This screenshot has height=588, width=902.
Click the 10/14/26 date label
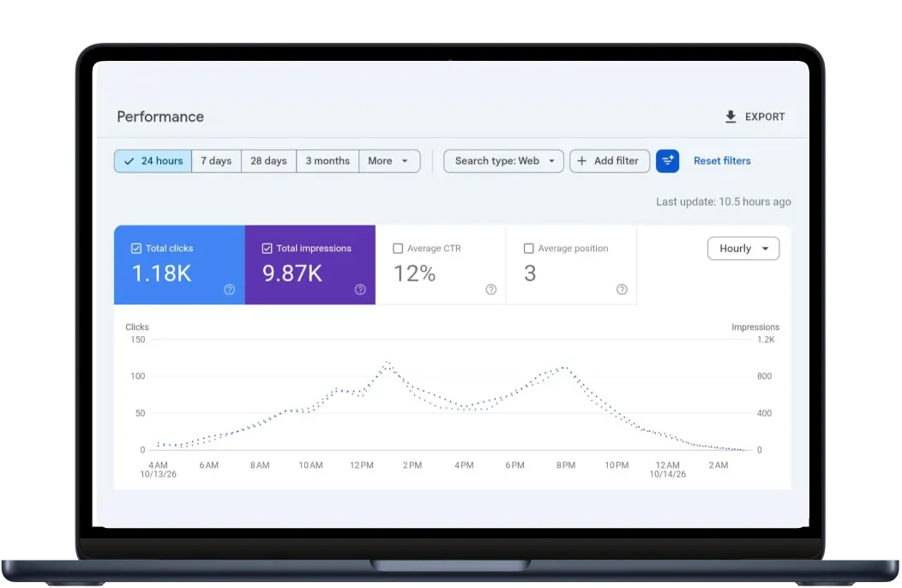pos(667,474)
